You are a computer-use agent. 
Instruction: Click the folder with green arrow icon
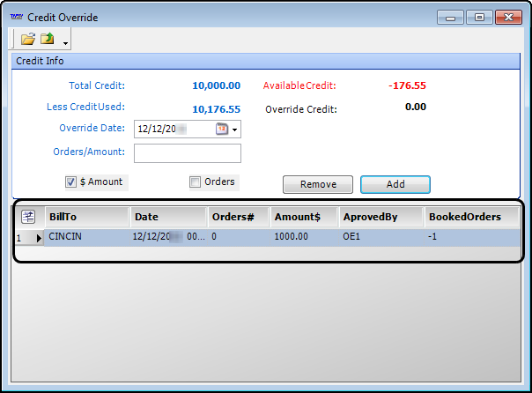click(x=48, y=39)
